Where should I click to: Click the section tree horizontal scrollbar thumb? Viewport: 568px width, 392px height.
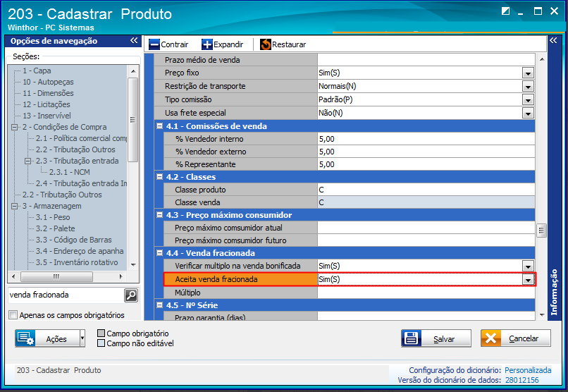(56, 277)
